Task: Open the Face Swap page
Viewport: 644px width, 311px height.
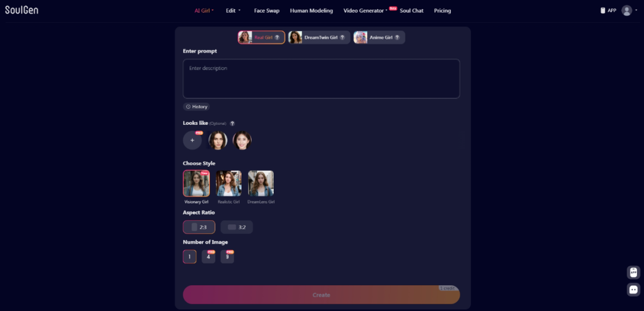Action: point(267,11)
